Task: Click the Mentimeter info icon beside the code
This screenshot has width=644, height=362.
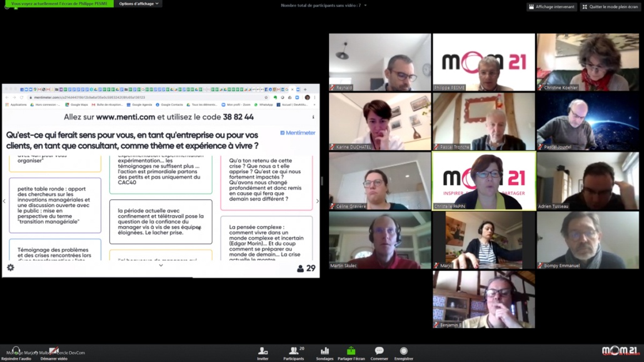Action: (313, 117)
